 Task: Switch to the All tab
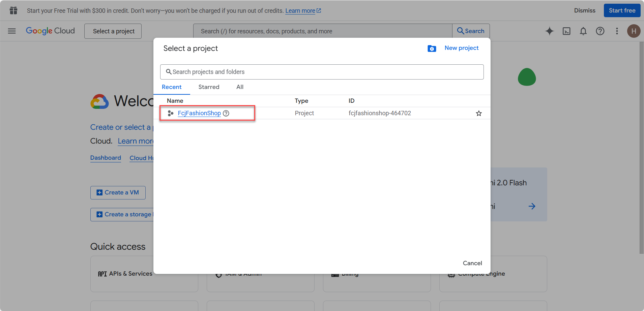coord(240,87)
